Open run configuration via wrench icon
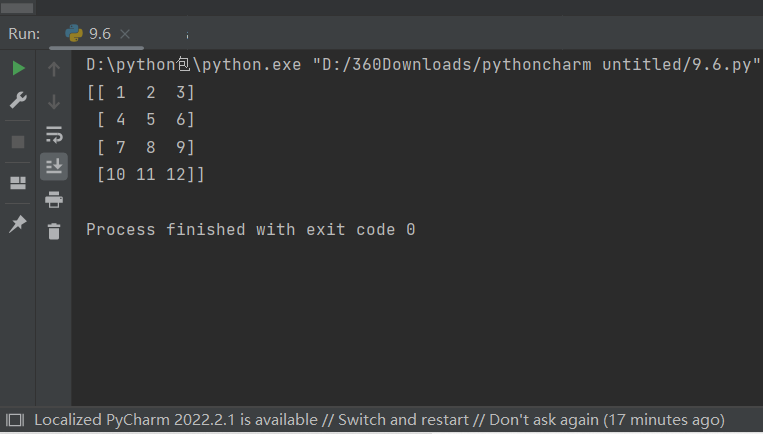The height and width of the screenshot is (434, 763). [18, 100]
